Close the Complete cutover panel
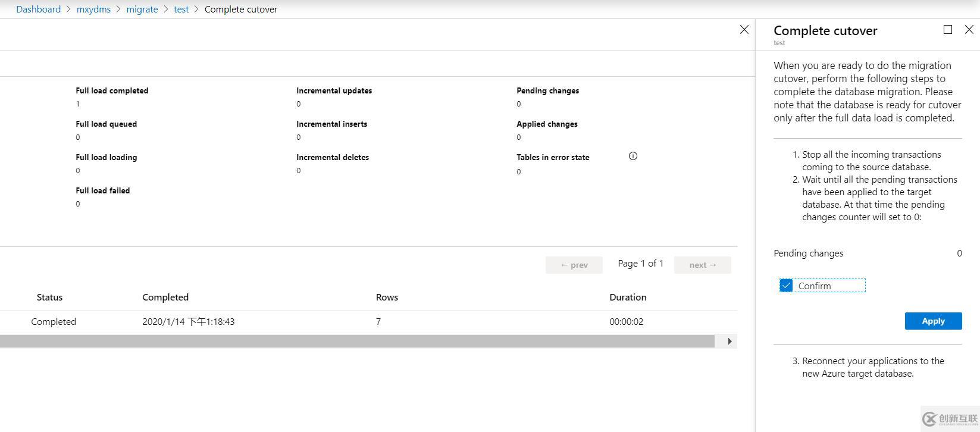The image size is (980, 432). 969,30
